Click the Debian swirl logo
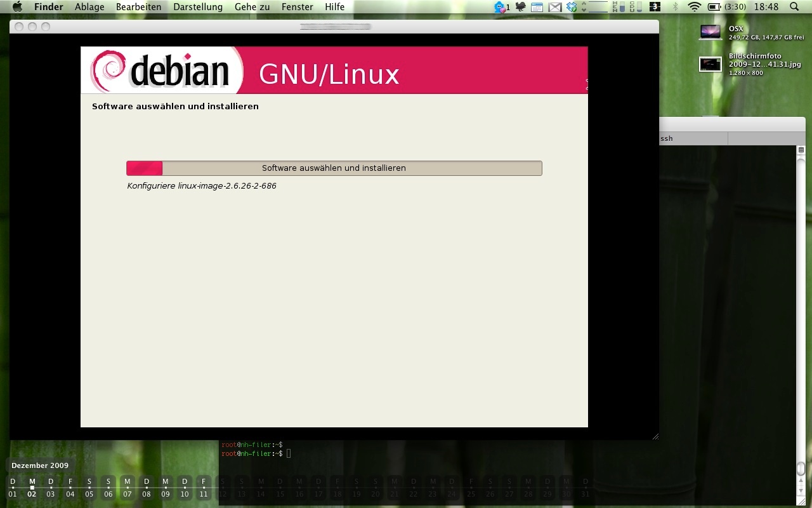Screen dimensions: 812x508 coord(109,70)
